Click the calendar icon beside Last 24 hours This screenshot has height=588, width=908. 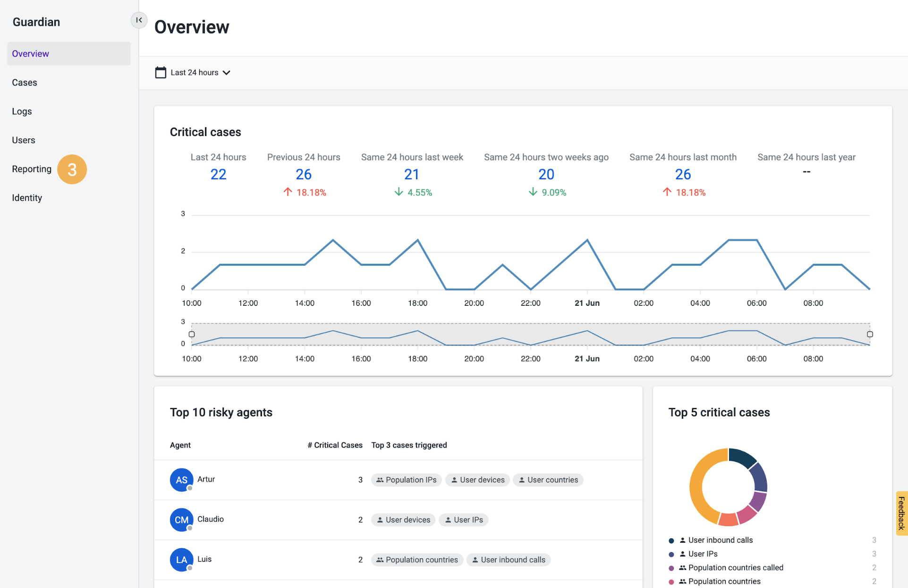click(161, 72)
